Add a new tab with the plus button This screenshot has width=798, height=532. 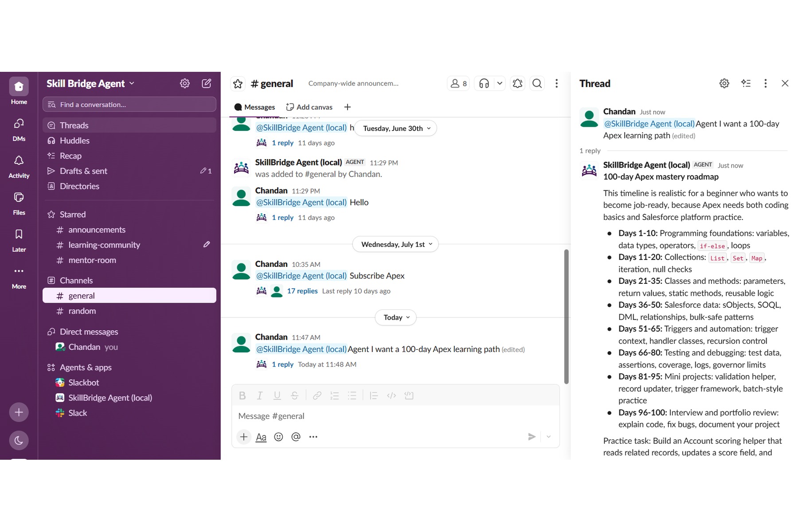pos(348,107)
